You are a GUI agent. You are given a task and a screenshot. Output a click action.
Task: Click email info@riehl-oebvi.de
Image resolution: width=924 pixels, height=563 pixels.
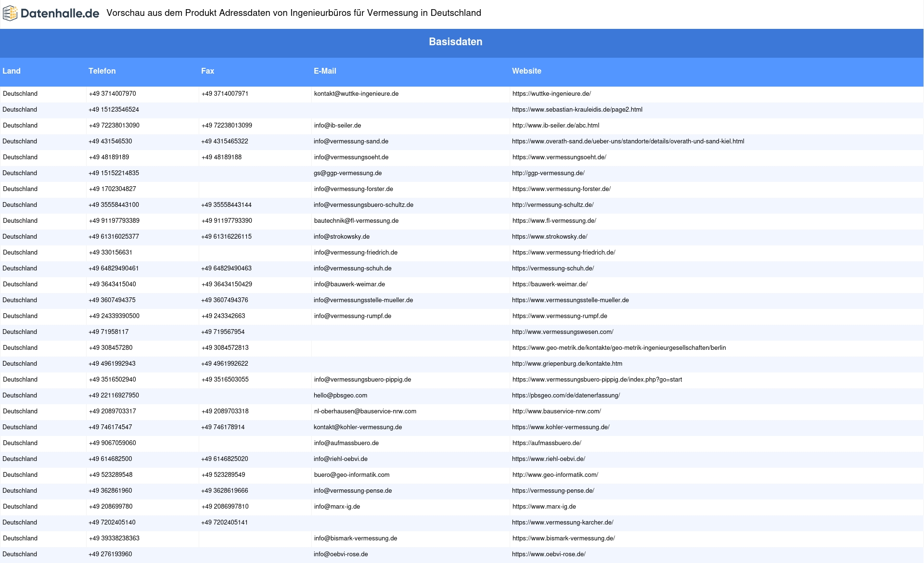[340, 459]
